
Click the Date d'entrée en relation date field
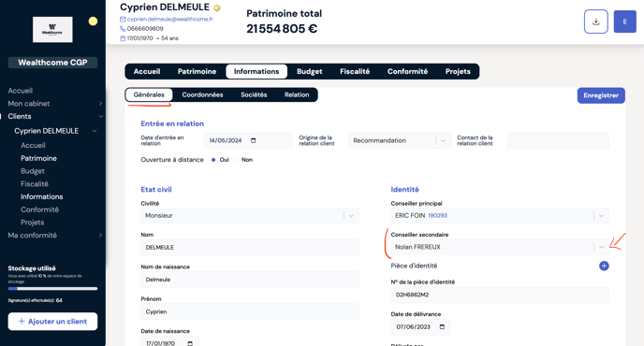(x=248, y=141)
